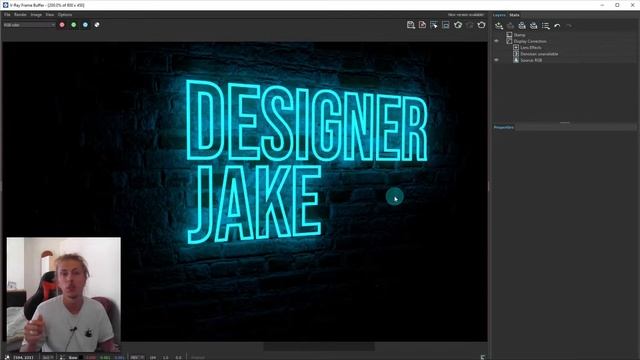Click the save current channel icon
Screen dimensions: 640x360
click(x=411, y=25)
